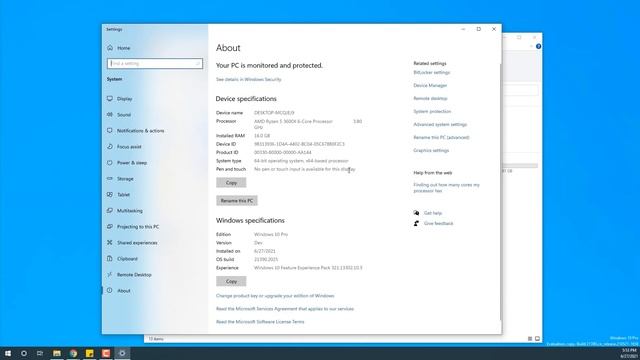Open Remote desktop related settings link
640x360 pixels.
[430, 99]
